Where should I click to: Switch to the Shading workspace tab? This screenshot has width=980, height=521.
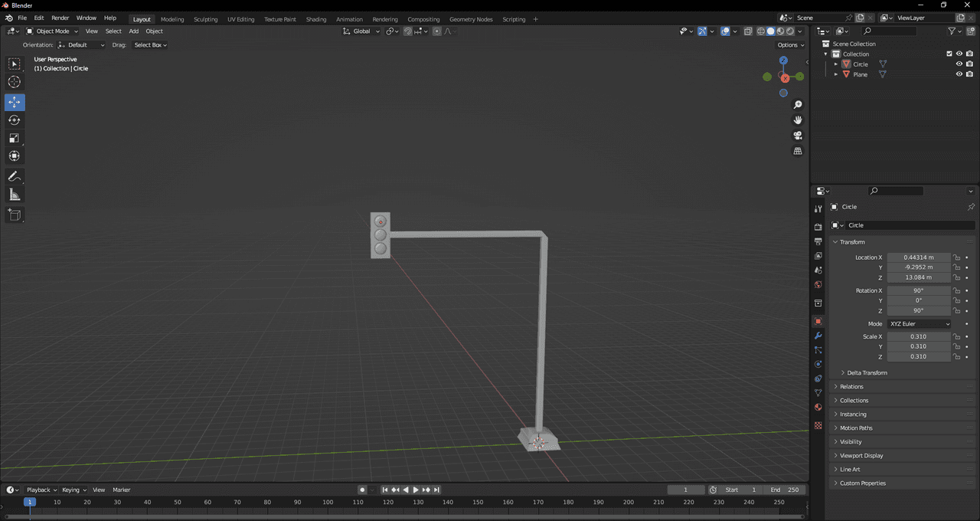315,19
